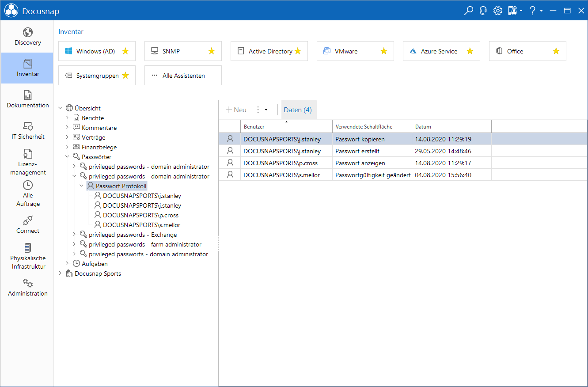Expand the Docusnap Sports node
588x387 pixels.
click(x=61, y=273)
